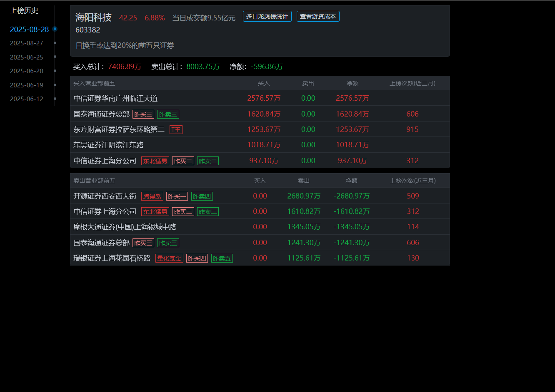
Task: Click the 509 listing count
Action: [413, 196]
